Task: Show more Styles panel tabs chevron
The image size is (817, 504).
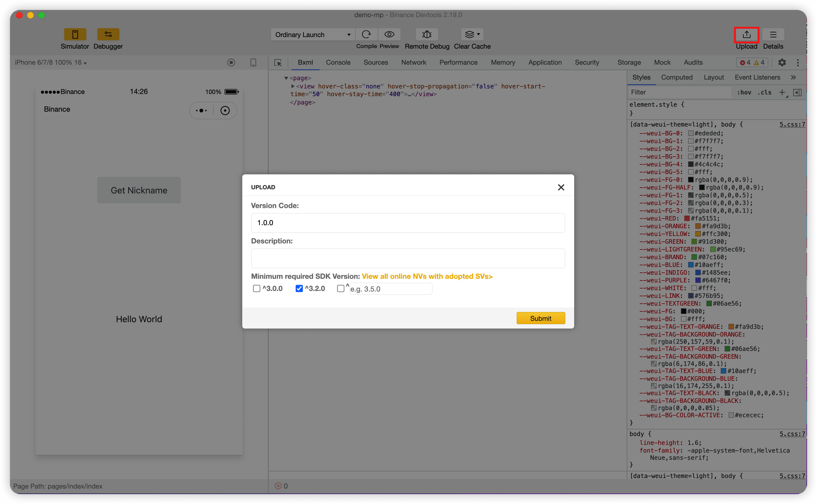Action: (x=793, y=77)
